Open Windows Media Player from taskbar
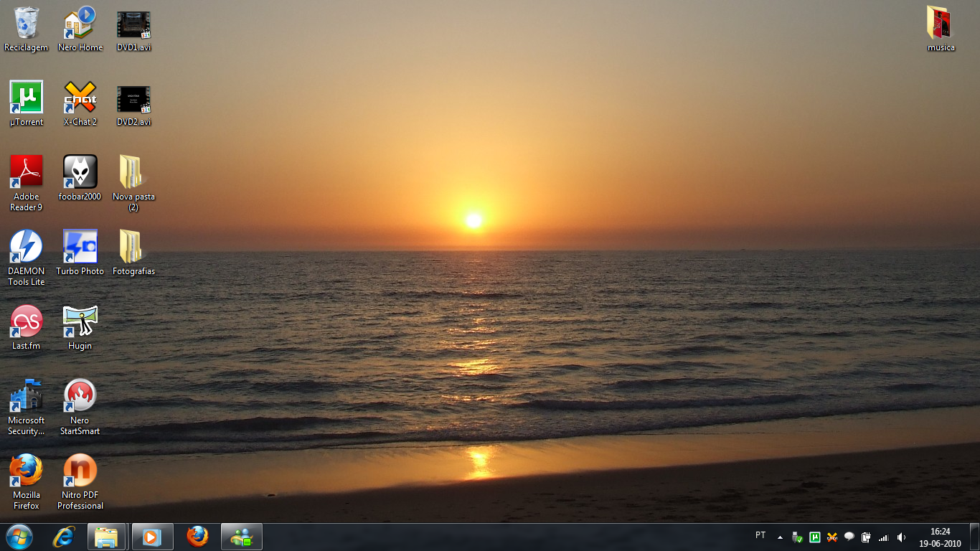This screenshot has width=980, height=551. coord(153,537)
